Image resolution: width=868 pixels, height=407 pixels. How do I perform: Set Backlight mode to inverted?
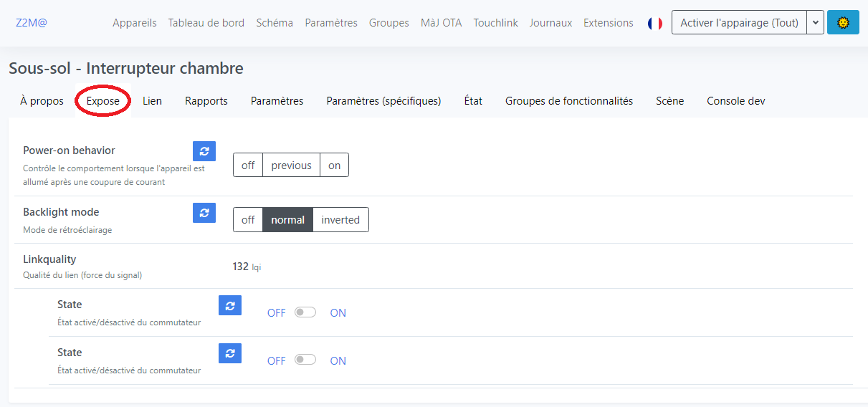(340, 220)
